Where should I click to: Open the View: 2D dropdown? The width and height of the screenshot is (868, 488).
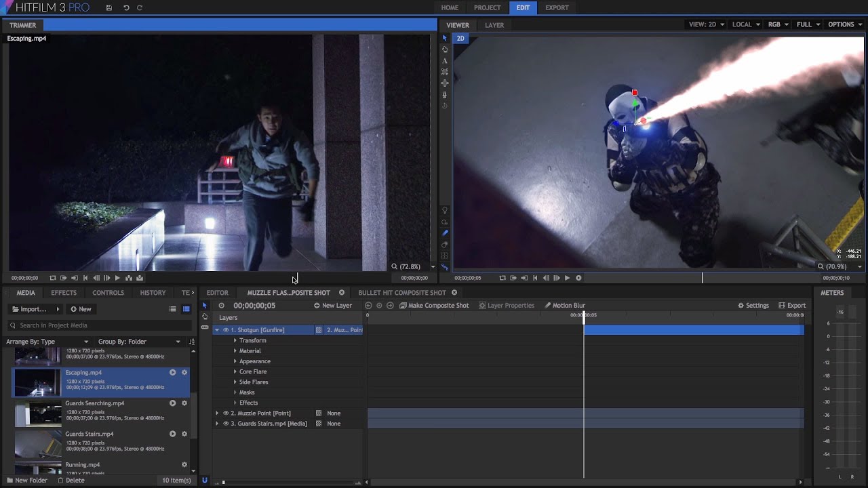coord(706,24)
